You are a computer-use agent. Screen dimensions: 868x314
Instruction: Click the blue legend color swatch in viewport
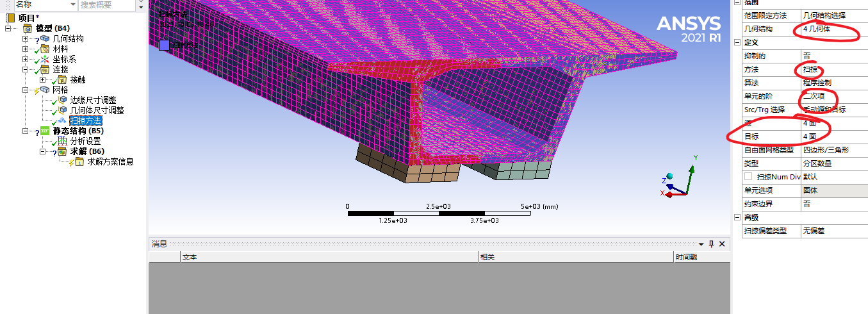[x=165, y=45]
